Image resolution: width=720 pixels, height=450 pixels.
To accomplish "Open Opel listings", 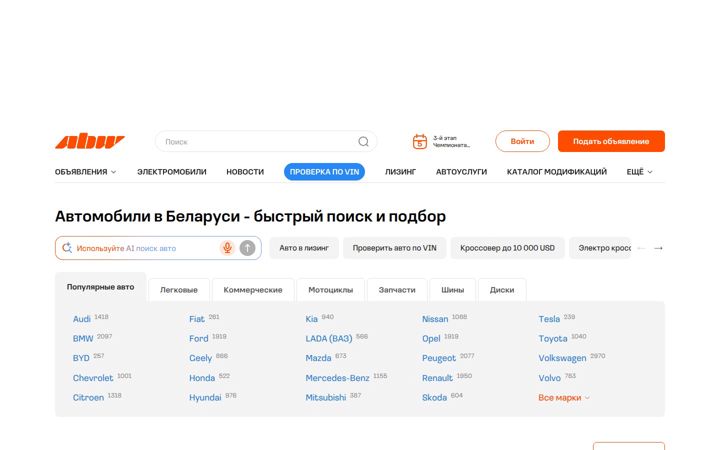I will [x=431, y=338].
